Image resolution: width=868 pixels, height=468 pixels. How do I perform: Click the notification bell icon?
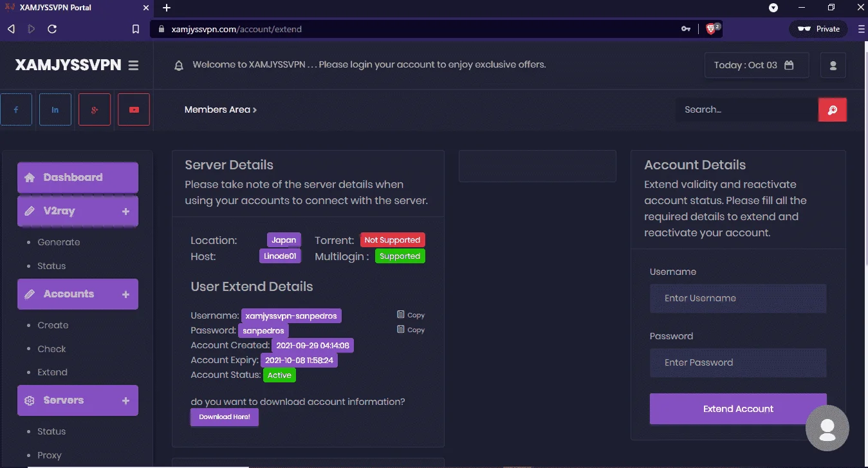point(180,65)
